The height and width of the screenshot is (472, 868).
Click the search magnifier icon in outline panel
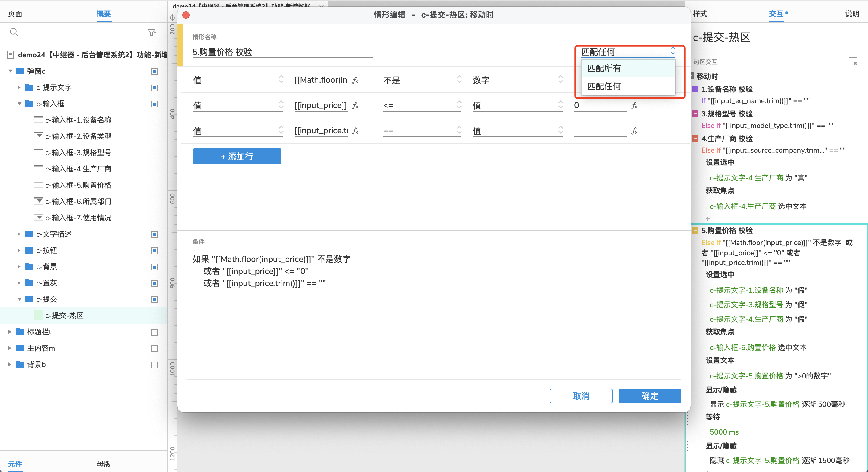pyautogui.click(x=14, y=32)
